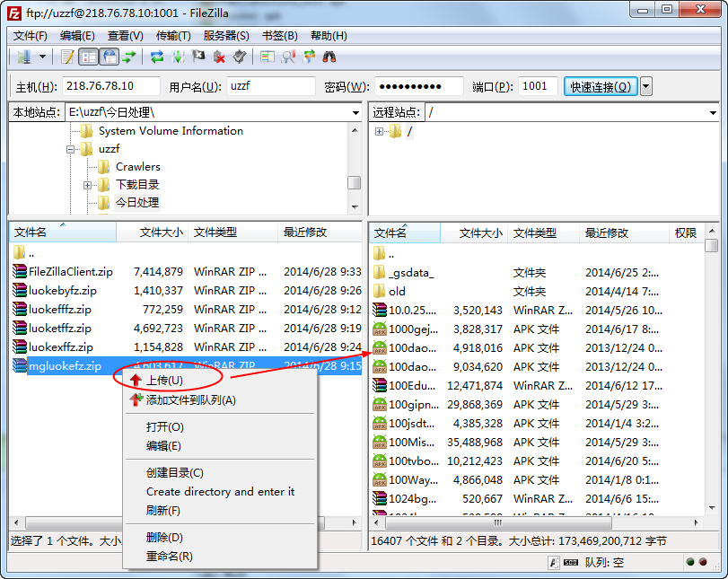Click the reconnect to last server icon
Viewport: 728px width, 579px height.
coord(239,57)
